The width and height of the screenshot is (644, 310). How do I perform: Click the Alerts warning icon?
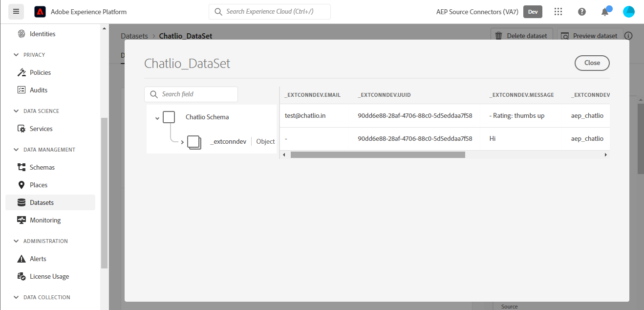pos(21,259)
